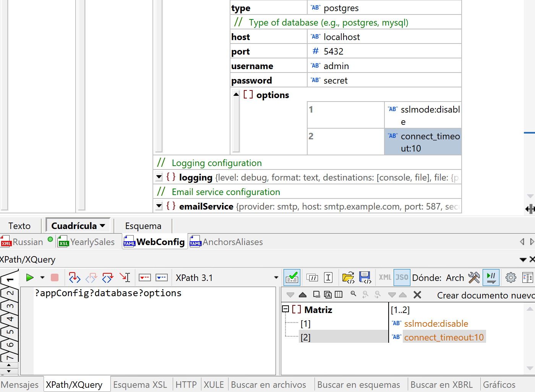
Task: Open the XPath settings gear icon
Action: coord(511,277)
